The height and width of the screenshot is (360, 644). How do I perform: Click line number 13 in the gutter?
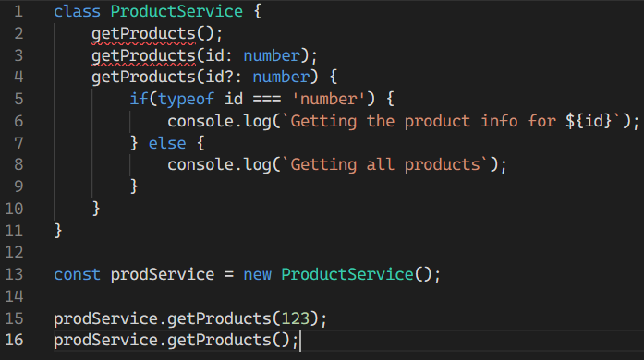pyautogui.click(x=14, y=275)
